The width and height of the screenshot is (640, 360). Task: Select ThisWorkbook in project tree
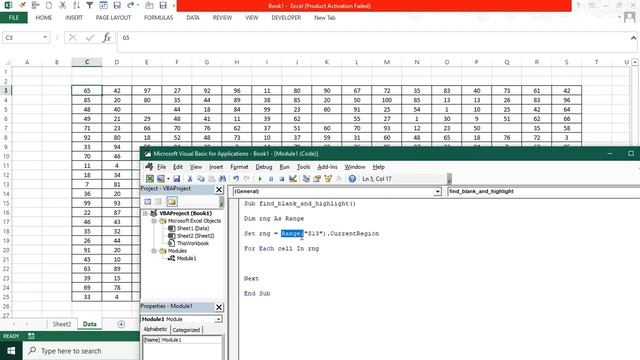click(193, 243)
